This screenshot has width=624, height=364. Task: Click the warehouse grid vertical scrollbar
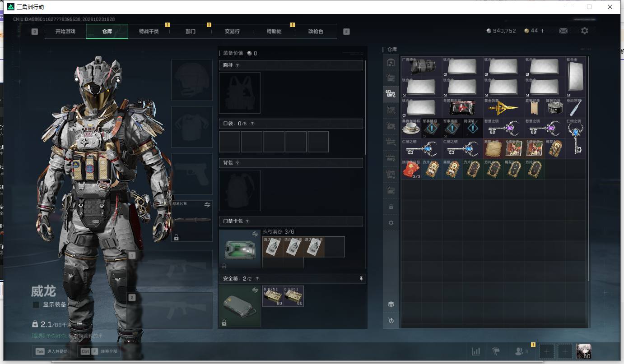588,169
